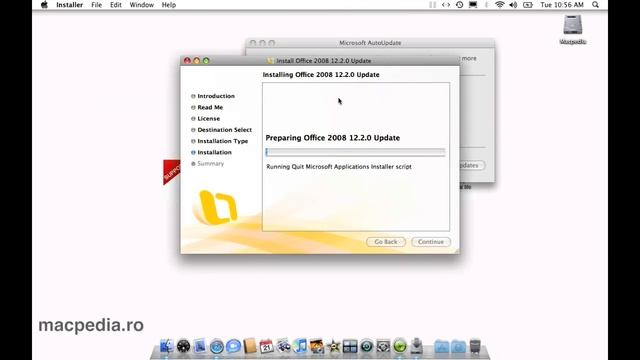This screenshot has width=640, height=360.
Task: Click the display icon in the menu bar
Action: pos(473,5)
